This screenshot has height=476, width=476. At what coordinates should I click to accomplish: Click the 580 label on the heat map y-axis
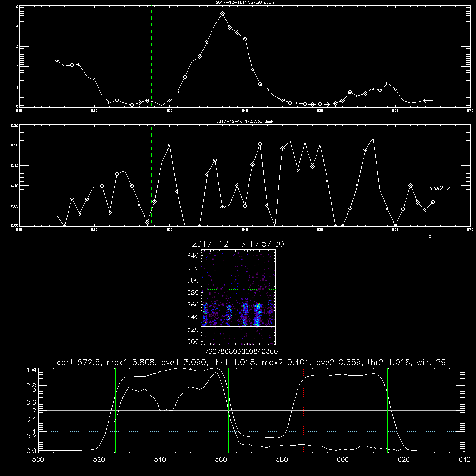tap(193, 293)
